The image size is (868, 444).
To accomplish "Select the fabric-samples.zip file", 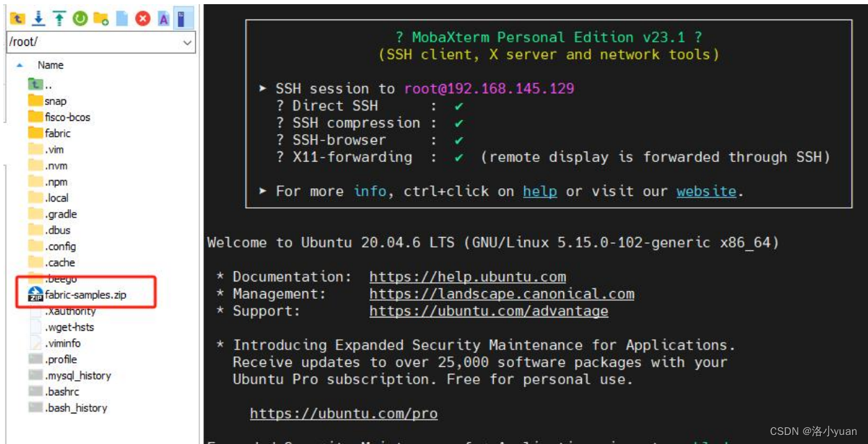I will point(77,295).
